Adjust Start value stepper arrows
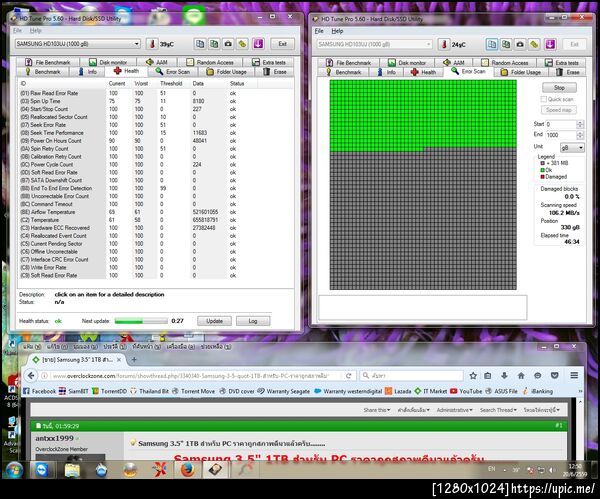The height and width of the screenshot is (499, 600). pos(580,124)
